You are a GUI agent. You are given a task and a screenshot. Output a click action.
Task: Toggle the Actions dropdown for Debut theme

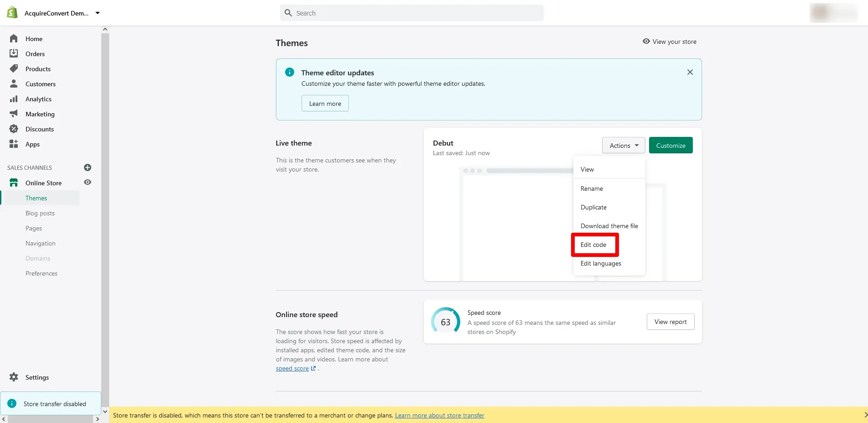coord(623,146)
